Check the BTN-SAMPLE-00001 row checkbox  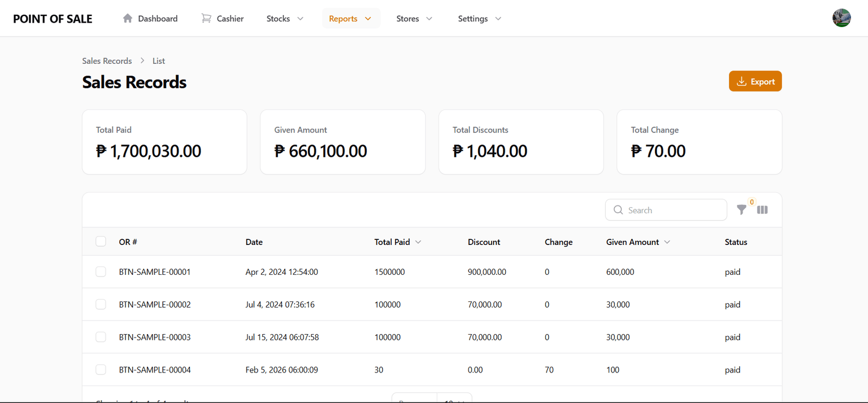(x=101, y=271)
